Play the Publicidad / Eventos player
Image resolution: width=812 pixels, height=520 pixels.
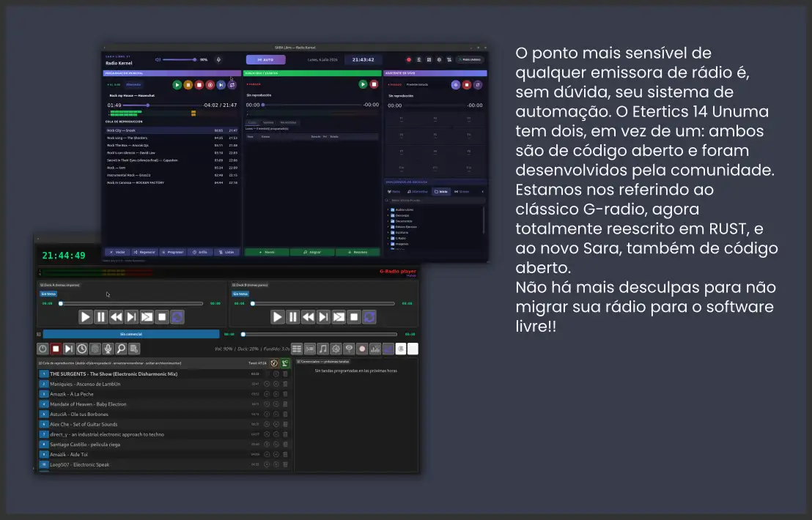[363, 83]
